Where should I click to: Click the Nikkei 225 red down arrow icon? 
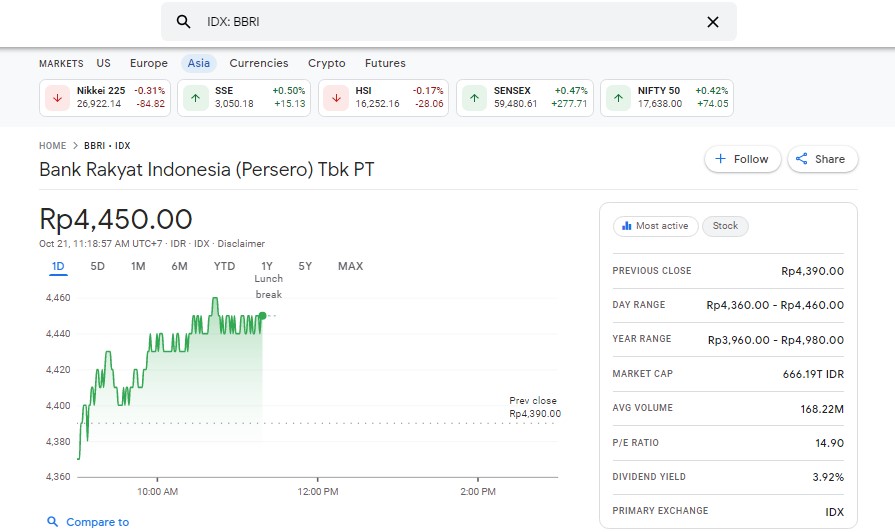coord(57,98)
